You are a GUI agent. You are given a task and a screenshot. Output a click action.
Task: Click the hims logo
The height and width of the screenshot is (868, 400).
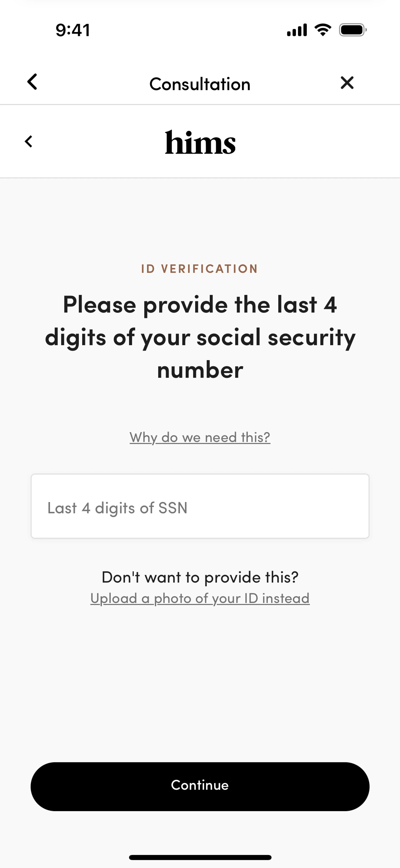[x=200, y=142]
